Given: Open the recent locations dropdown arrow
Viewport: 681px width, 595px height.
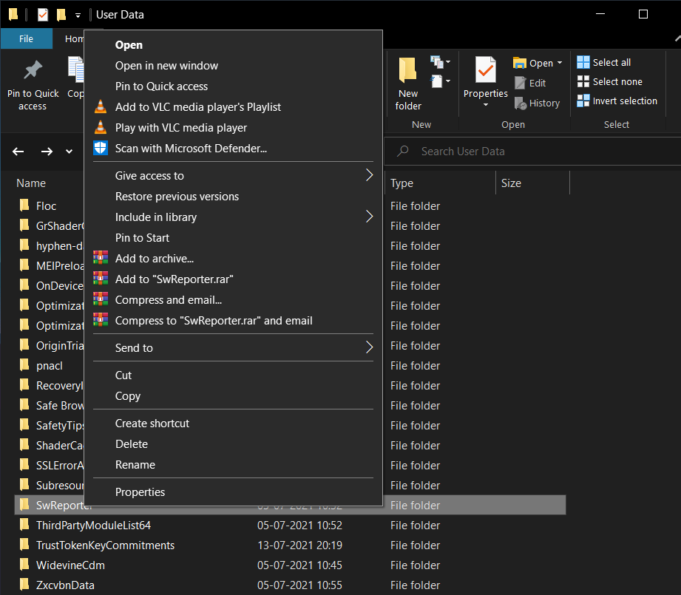Looking at the screenshot, I should pos(69,152).
